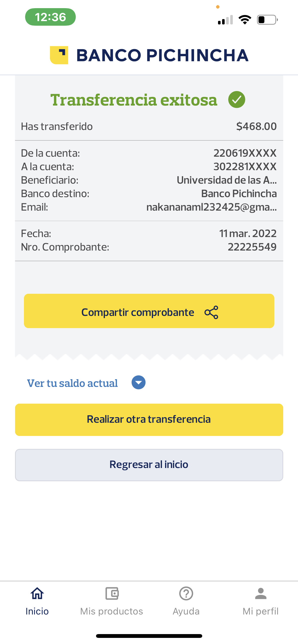Show balance via Ver tu saldo actual
The image size is (298, 644).
click(x=73, y=383)
